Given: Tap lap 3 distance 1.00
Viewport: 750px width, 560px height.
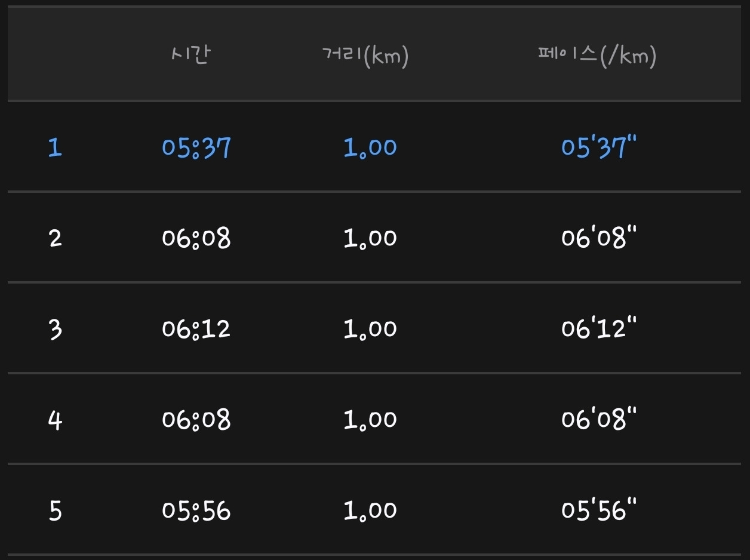Looking at the screenshot, I should coord(370,329).
